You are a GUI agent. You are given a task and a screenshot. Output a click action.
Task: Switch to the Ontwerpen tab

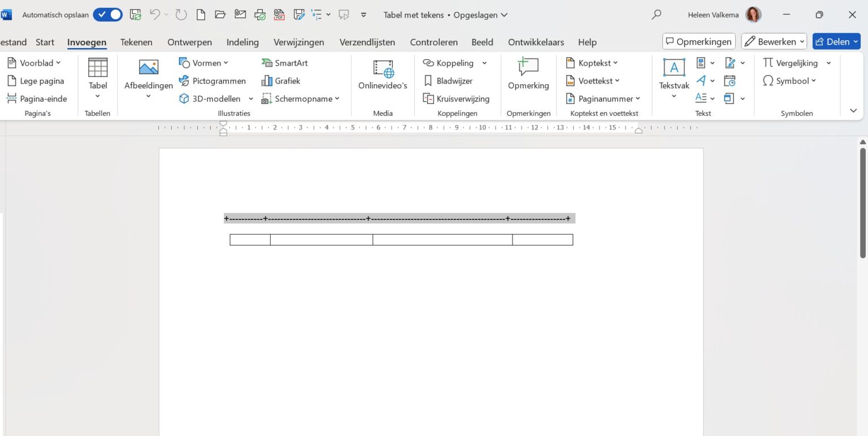click(x=189, y=42)
